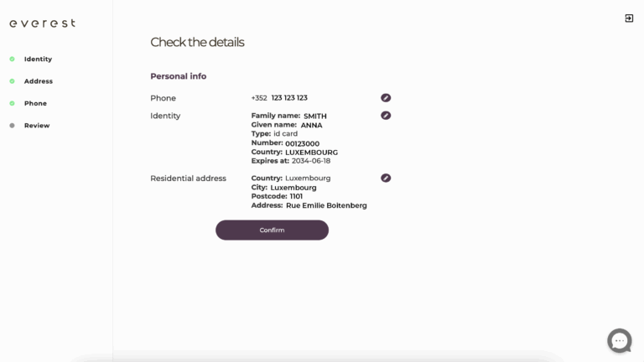Click the expiry date 2034-06-18
The height and width of the screenshot is (362, 644).
coord(311,161)
